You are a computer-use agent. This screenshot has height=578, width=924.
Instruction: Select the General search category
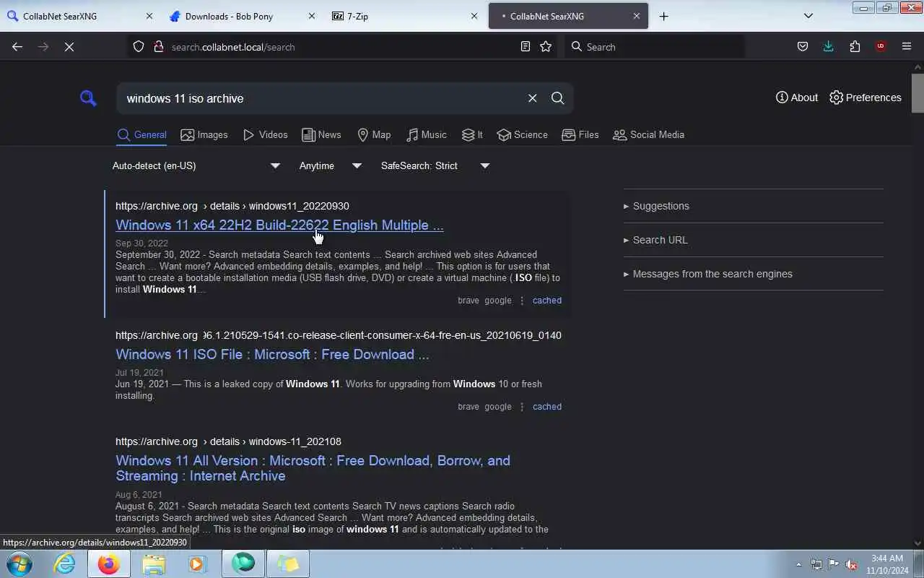coord(142,134)
